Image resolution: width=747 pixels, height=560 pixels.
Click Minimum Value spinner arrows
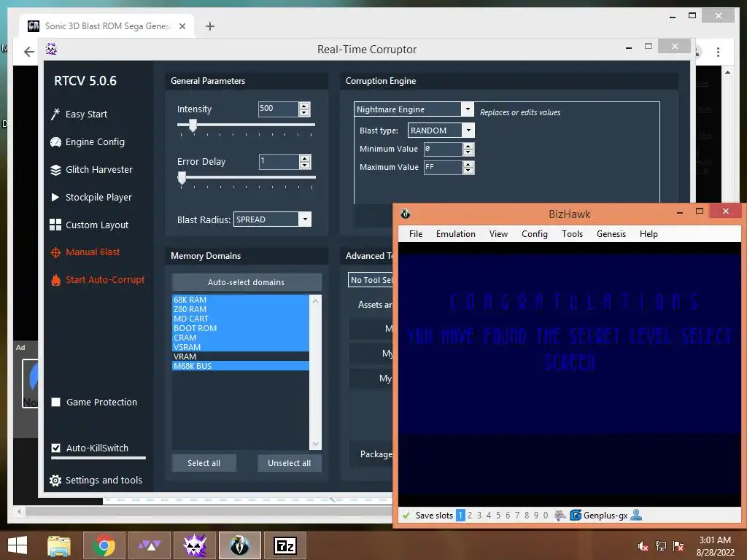[468, 149]
